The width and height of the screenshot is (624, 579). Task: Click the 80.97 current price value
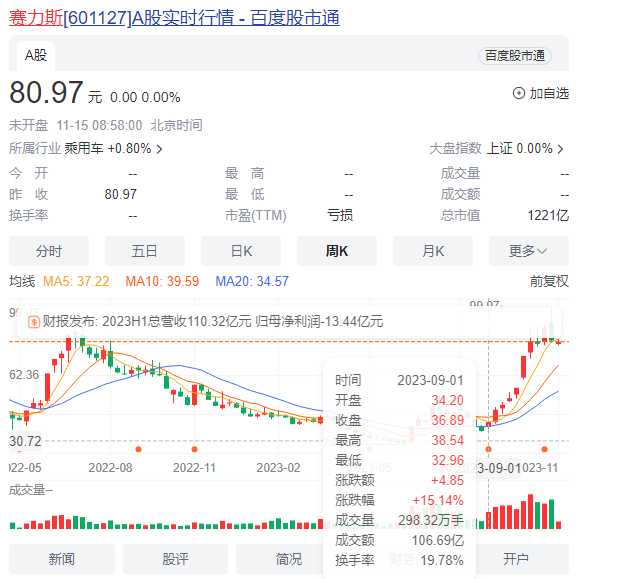(x=46, y=93)
